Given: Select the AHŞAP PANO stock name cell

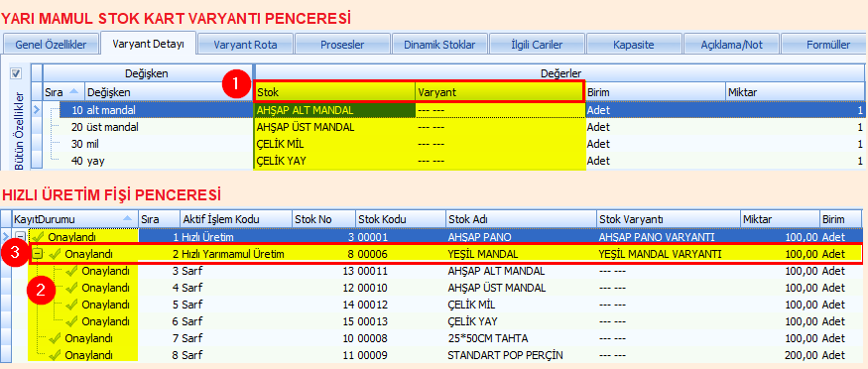Looking at the screenshot, I should coord(521,237).
